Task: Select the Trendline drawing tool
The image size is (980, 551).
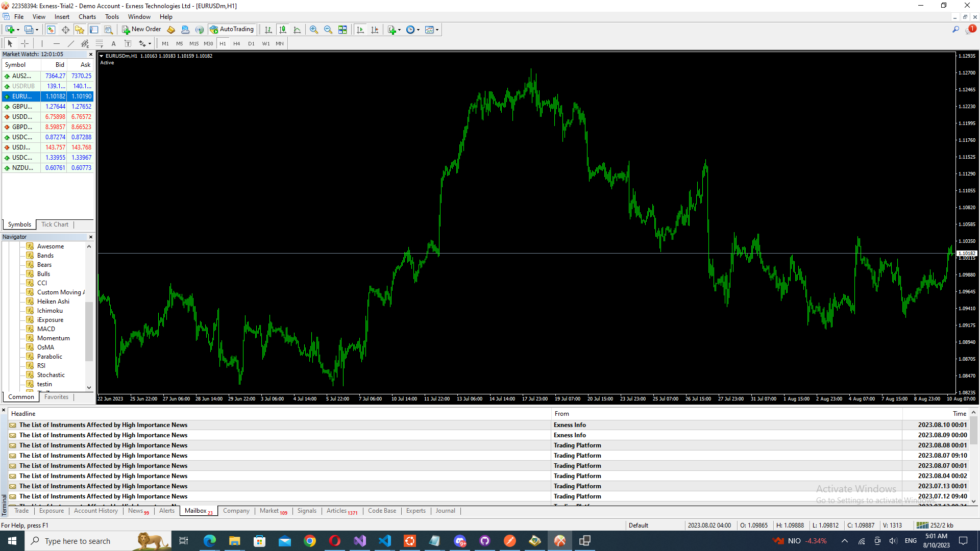Action: point(71,43)
